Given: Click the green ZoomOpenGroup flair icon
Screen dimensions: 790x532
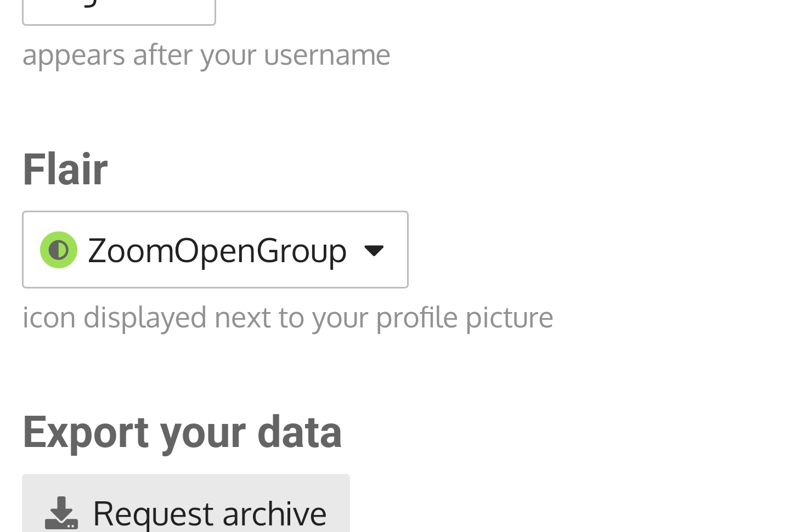Looking at the screenshot, I should pos(59,250).
